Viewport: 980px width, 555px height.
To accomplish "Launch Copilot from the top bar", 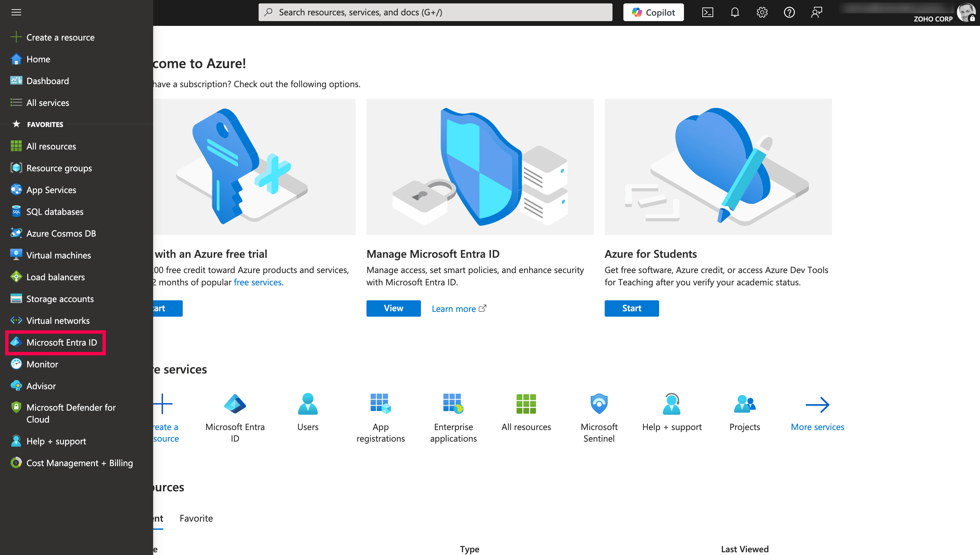I will [x=653, y=12].
